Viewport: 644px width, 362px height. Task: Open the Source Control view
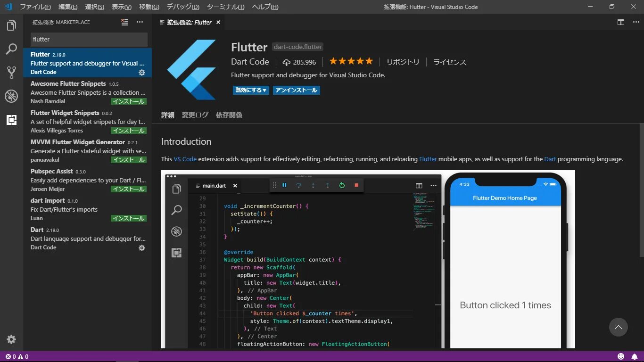11,72
